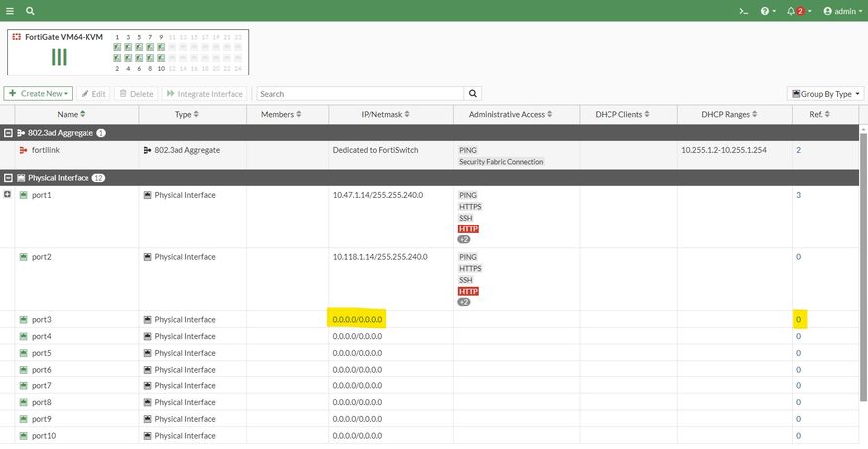Click the port7 interface icon
The image size is (868, 449).
pos(23,386)
